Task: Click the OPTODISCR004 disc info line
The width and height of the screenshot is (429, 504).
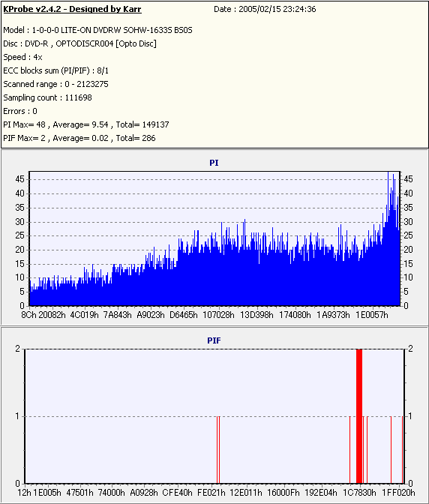Action: click(79, 43)
